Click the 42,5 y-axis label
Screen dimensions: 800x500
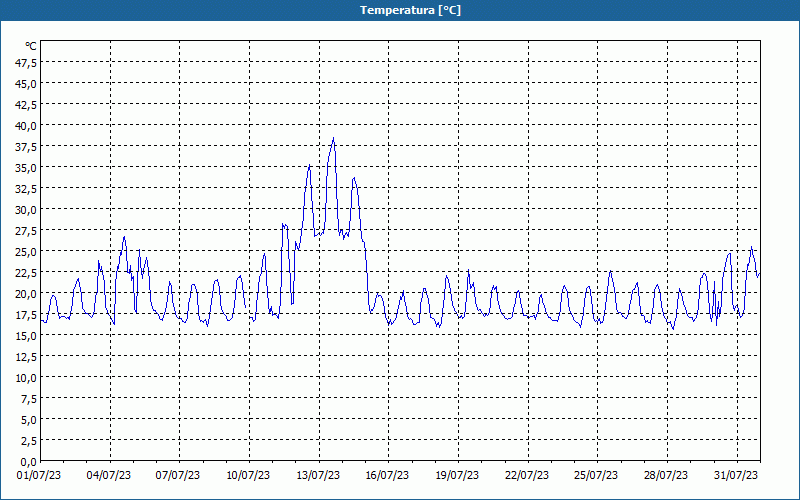pyautogui.click(x=27, y=105)
